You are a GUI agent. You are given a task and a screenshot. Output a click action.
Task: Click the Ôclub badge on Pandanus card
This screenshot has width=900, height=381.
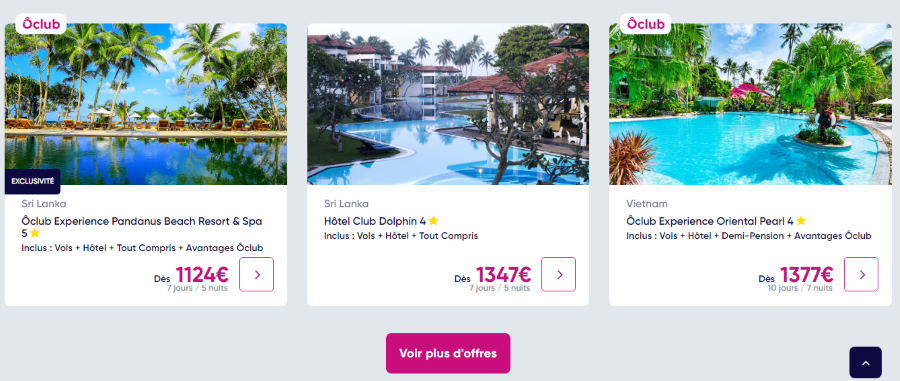(41, 24)
